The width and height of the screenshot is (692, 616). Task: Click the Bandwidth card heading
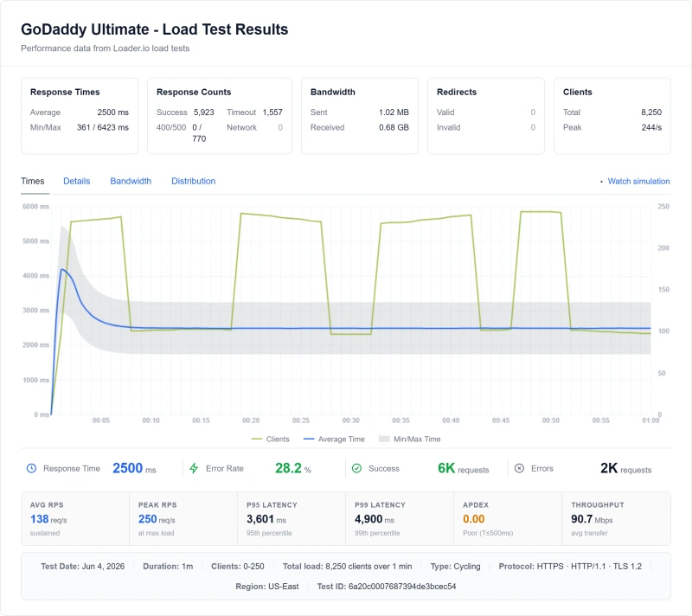(333, 92)
